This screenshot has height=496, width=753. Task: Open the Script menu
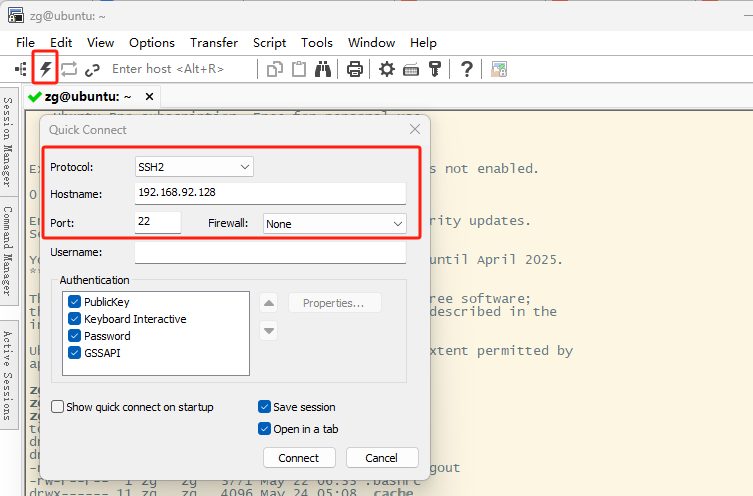click(269, 43)
